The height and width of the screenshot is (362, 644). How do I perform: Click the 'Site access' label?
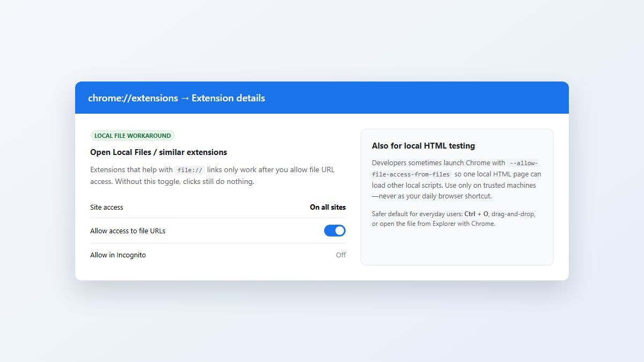(x=107, y=207)
